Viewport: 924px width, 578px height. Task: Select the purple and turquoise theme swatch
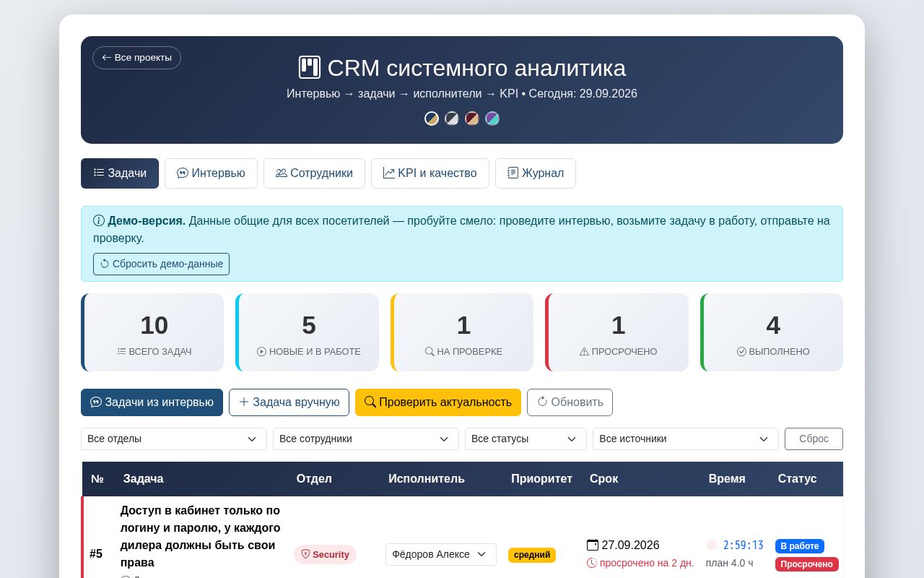click(492, 118)
